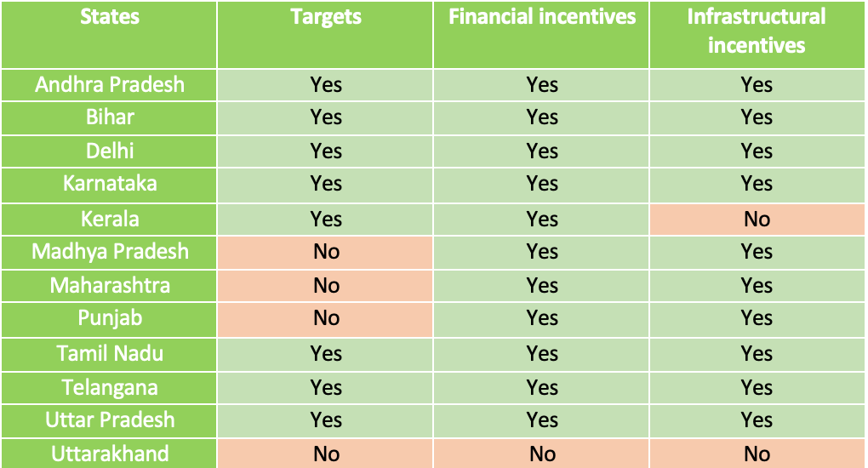The width and height of the screenshot is (868, 468).
Task: Select the Delhi state cell
Action: click(x=109, y=151)
